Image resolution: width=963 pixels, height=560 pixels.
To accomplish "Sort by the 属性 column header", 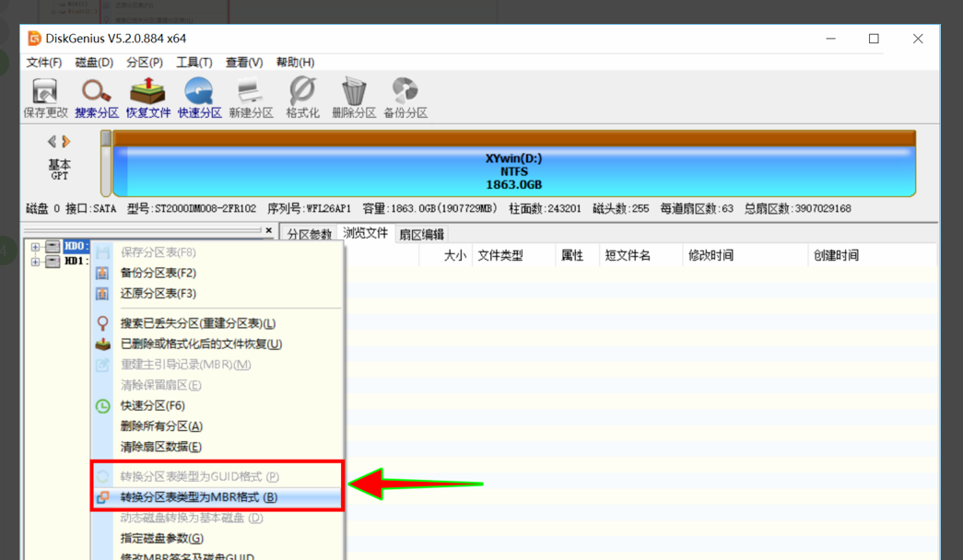I will click(x=577, y=255).
